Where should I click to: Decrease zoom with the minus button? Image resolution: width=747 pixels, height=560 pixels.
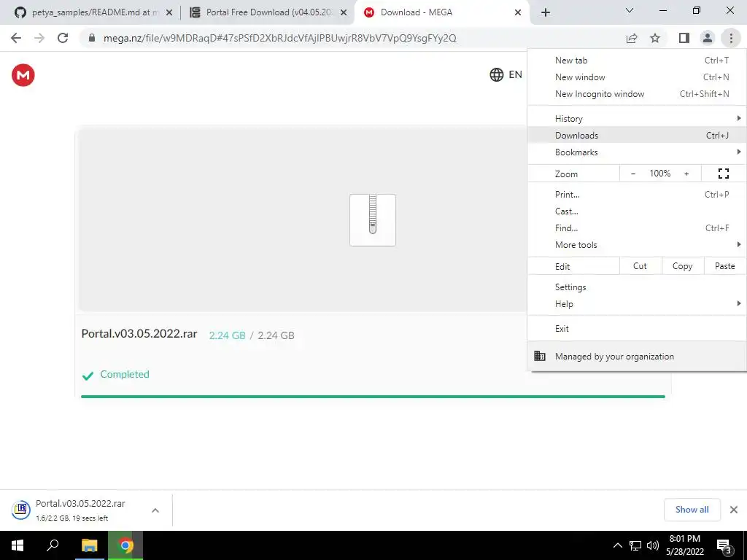click(x=633, y=174)
